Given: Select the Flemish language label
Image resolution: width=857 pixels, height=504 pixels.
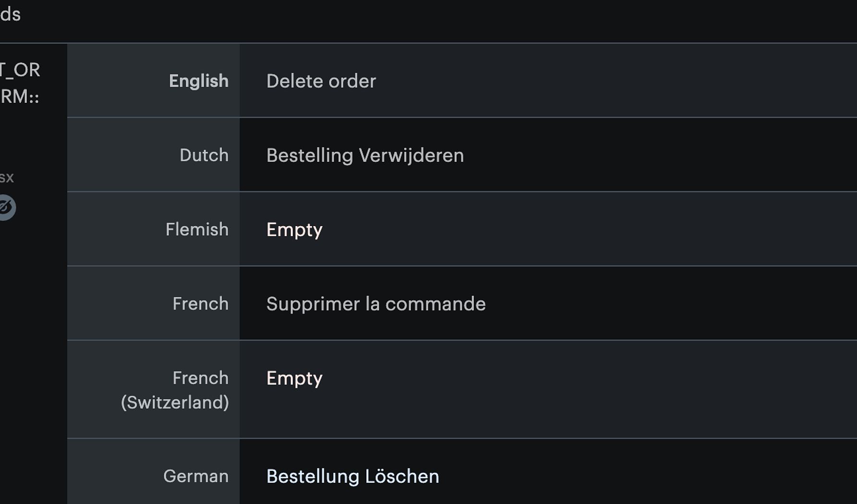Looking at the screenshot, I should pyautogui.click(x=197, y=230).
